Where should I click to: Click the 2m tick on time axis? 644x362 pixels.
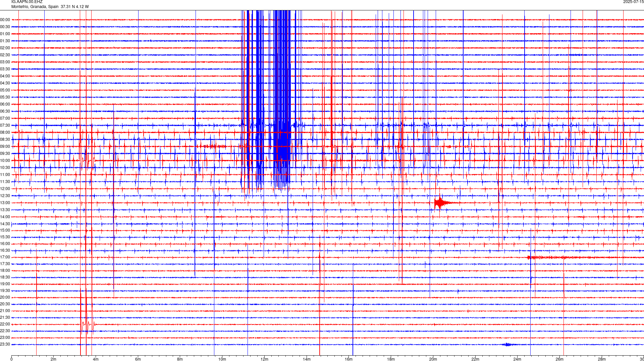tap(54, 359)
